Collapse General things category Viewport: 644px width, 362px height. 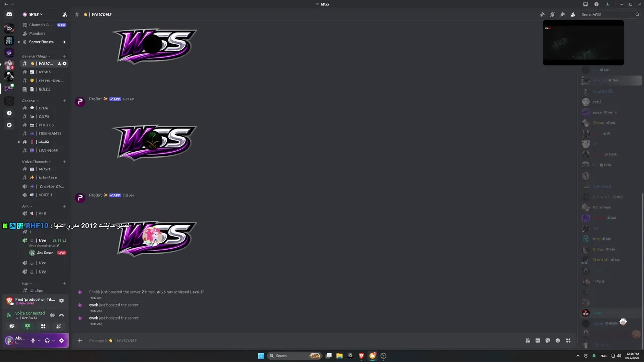[35, 56]
